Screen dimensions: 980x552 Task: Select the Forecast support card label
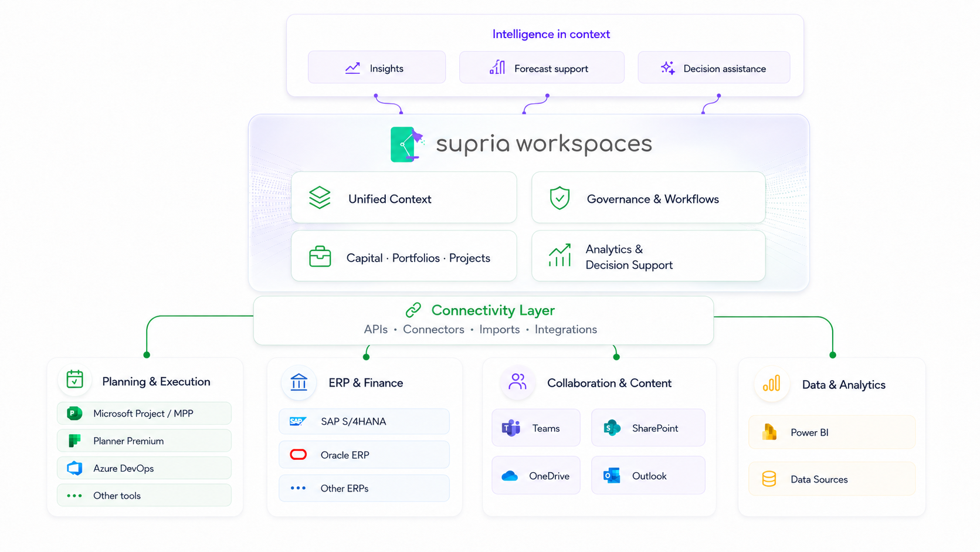pyautogui.click(x=551, y=69)
